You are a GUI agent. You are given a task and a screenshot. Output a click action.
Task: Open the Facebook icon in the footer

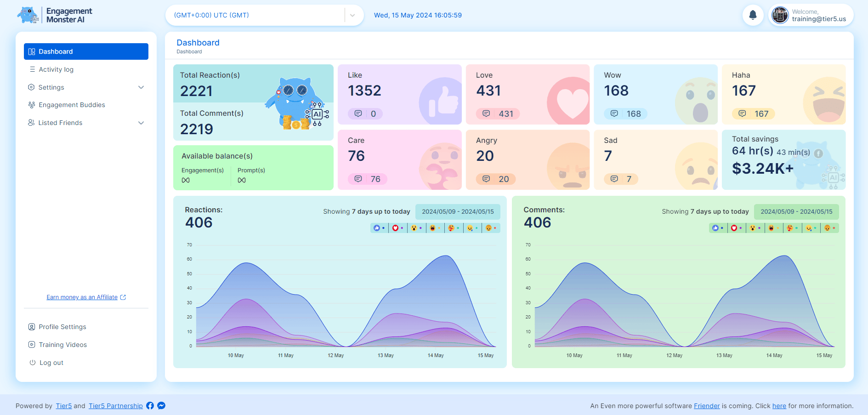coord(150,405)
